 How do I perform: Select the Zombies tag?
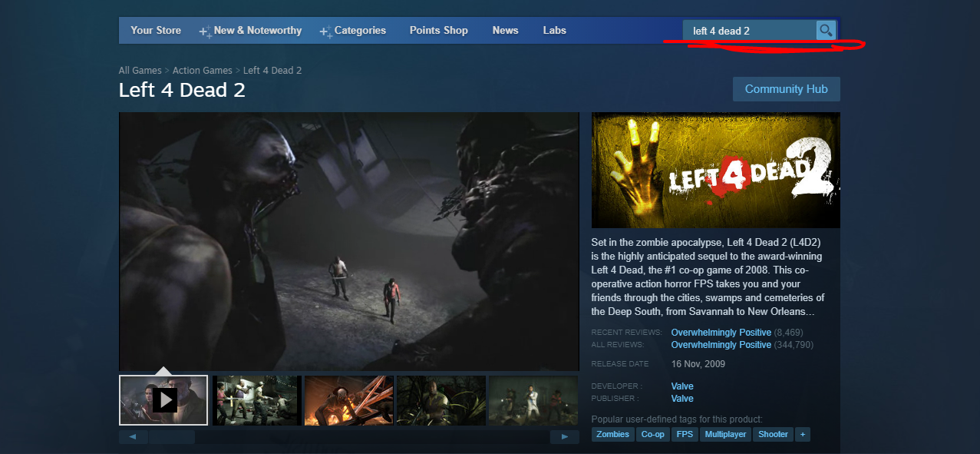click(612, 434)
